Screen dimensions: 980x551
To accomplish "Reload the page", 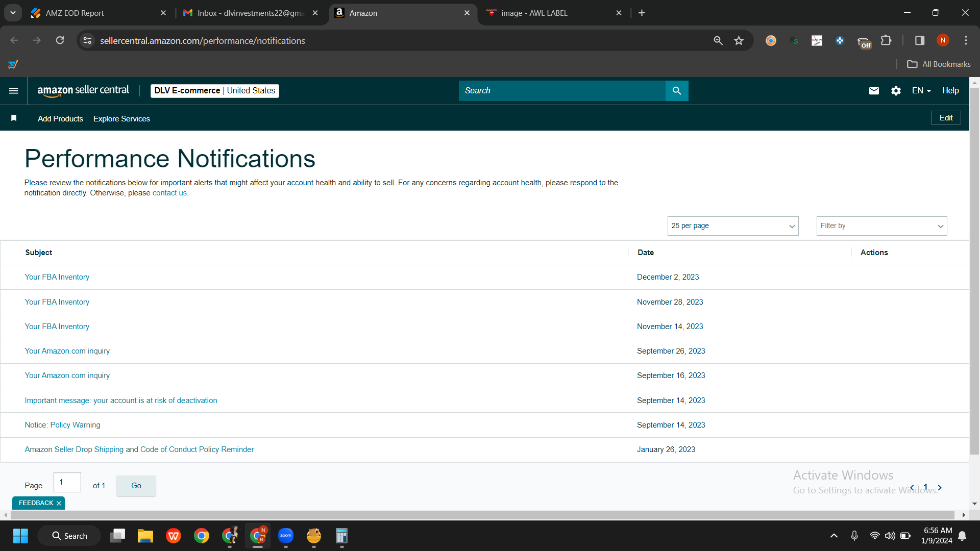I will (60, 40).
